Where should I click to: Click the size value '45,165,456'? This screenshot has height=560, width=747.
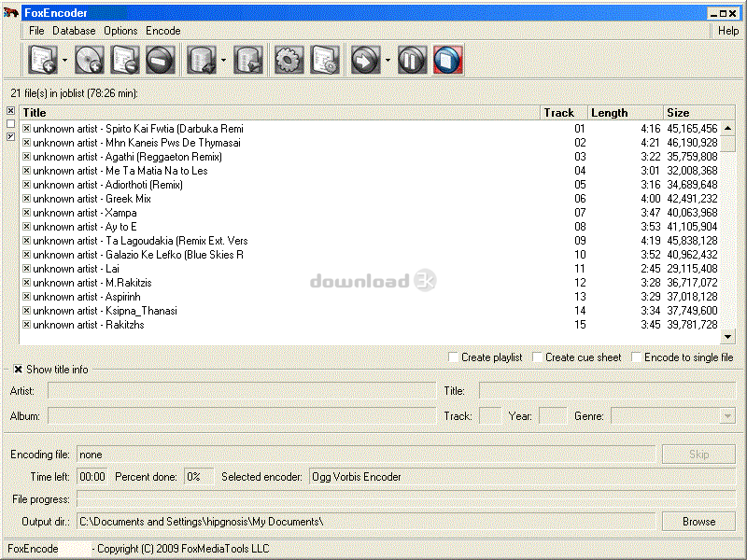tap(692, 129)
